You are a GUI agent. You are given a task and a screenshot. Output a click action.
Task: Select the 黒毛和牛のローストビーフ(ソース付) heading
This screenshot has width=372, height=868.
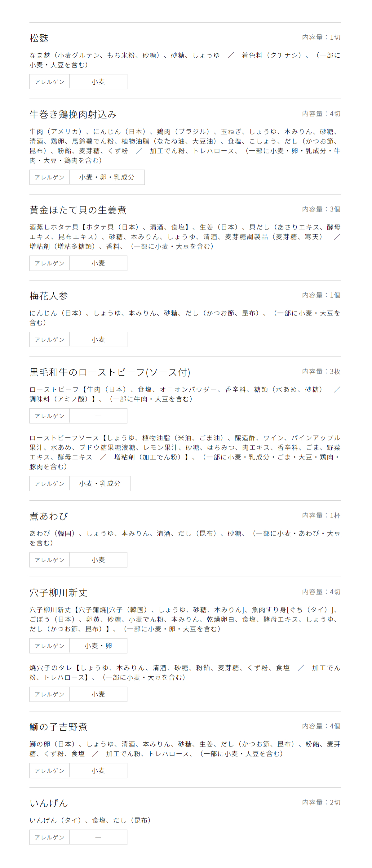point(110,372)
